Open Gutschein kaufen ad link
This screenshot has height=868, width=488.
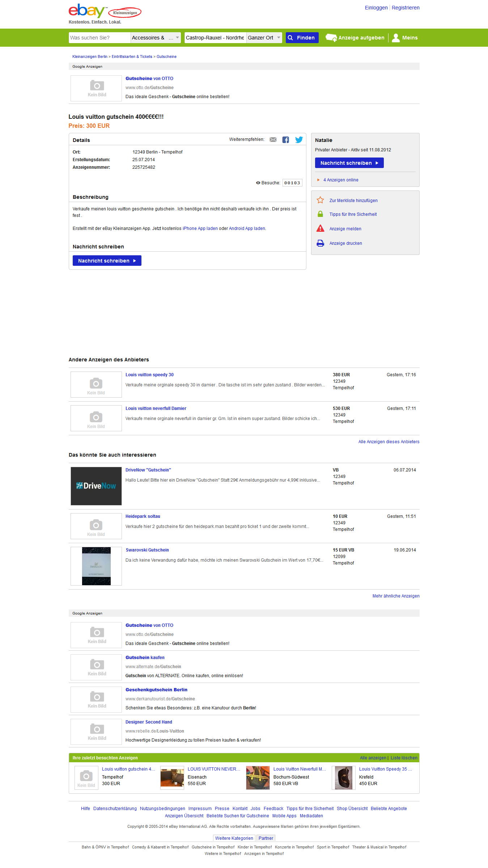(x=145, y=658)
